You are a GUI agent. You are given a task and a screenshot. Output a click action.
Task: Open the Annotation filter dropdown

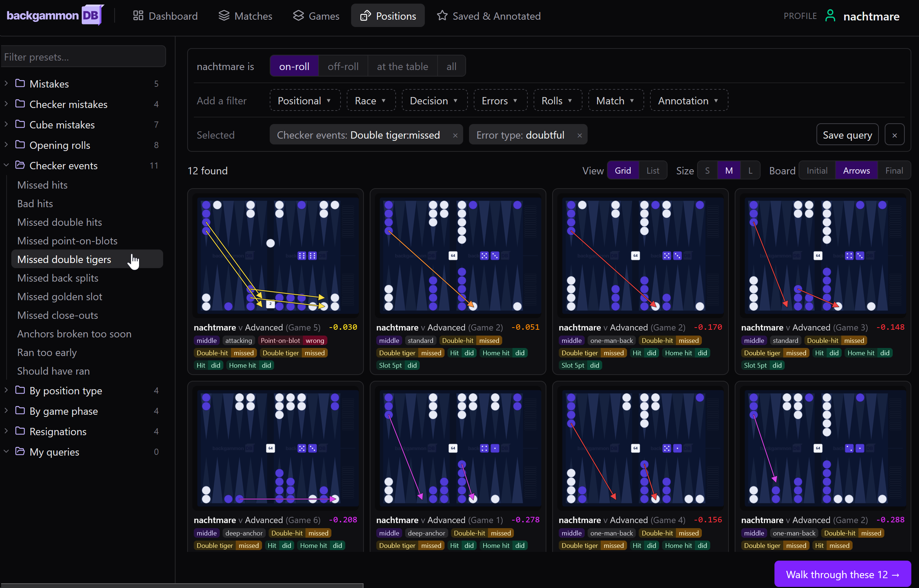click(689, 100)
